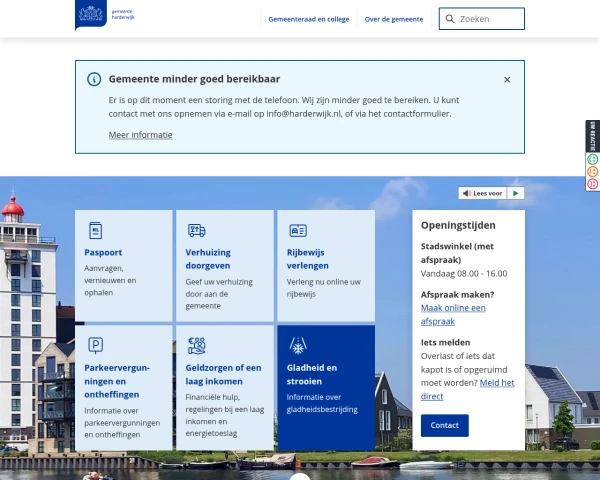Click the Zoeken search field
This screenshot has height=480, width=600.
tap(482, 19)
